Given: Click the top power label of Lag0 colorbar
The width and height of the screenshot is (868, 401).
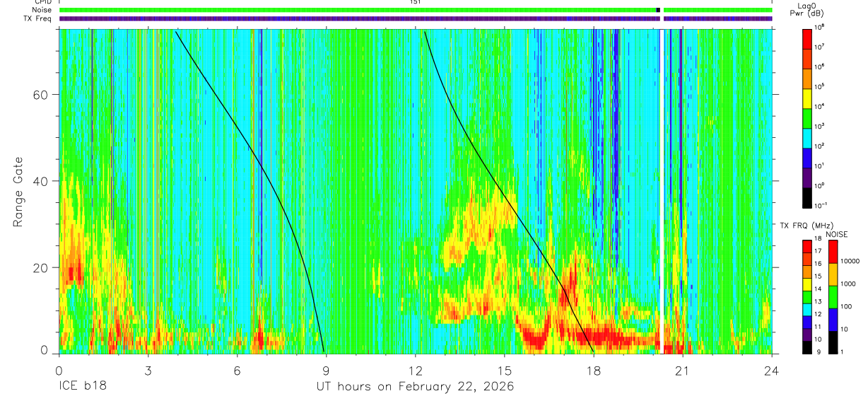Looking at the screenshot, I should [x=820, y=27].
